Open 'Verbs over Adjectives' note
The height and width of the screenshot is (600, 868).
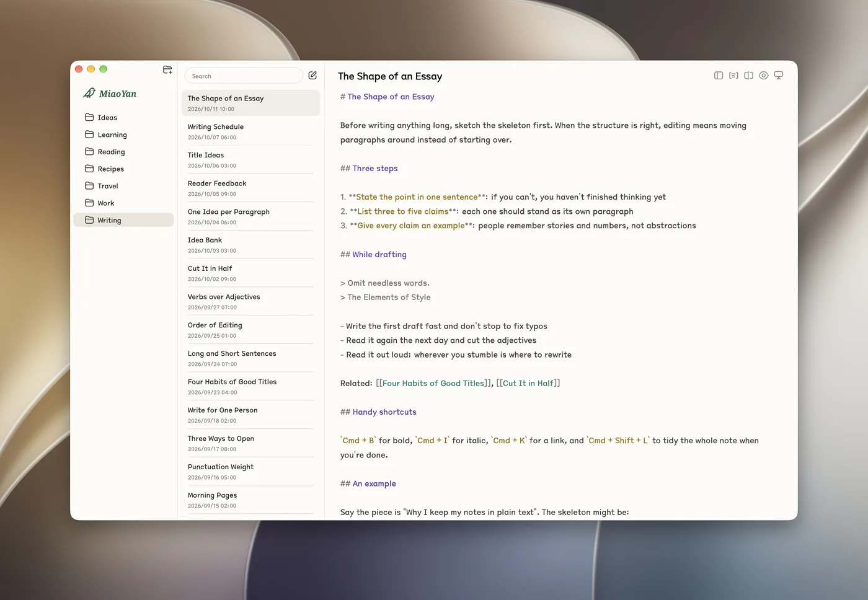[x=250, y=301]
